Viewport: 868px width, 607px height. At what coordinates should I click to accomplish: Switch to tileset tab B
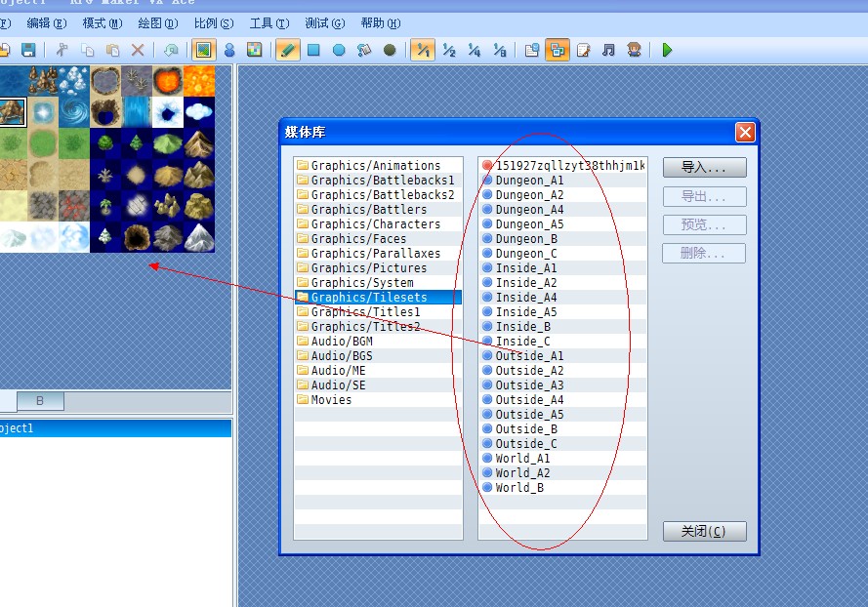coord(40,401)
